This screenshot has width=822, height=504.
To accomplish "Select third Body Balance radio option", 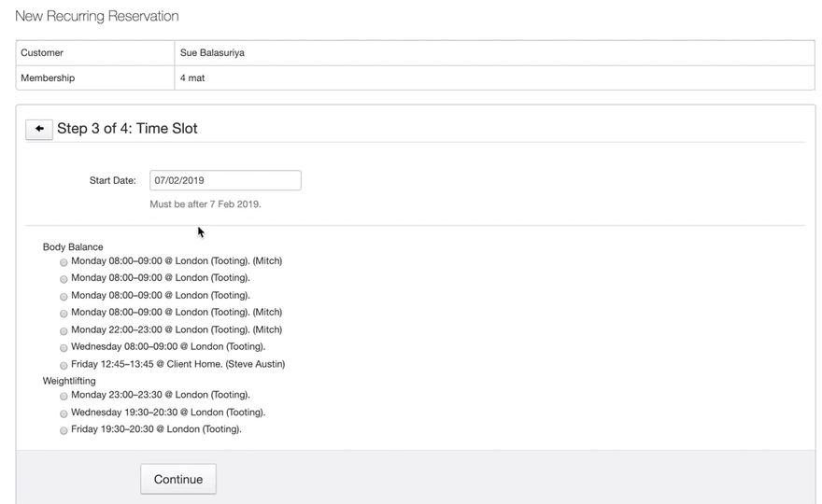I will [64, 296].
